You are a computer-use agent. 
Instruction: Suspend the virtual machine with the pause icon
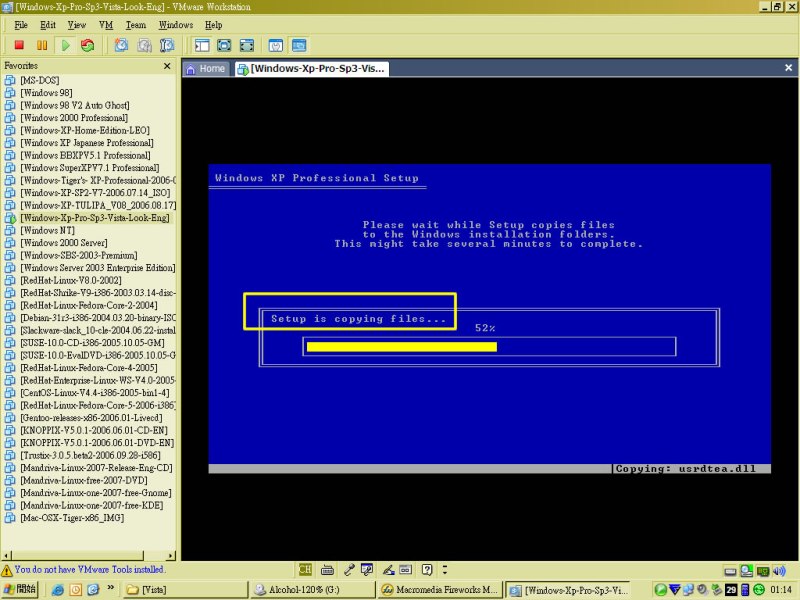click(x=42, y=45)
